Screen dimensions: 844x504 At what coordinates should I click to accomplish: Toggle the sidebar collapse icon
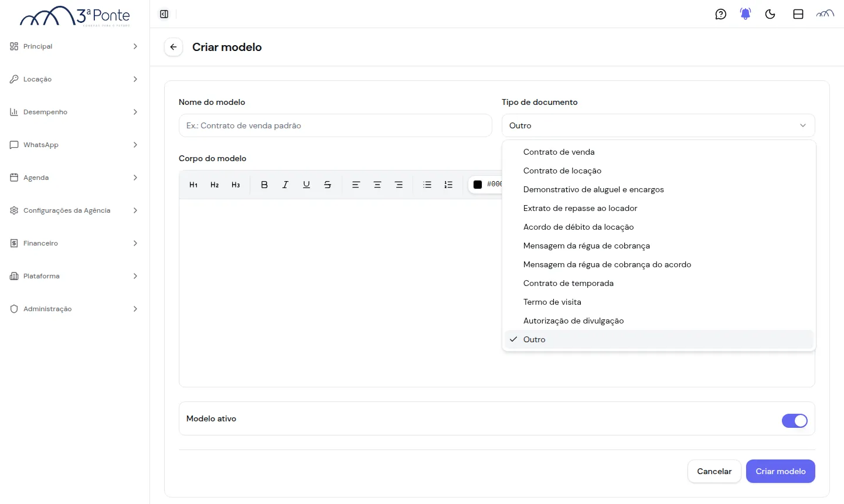point(164,14)
